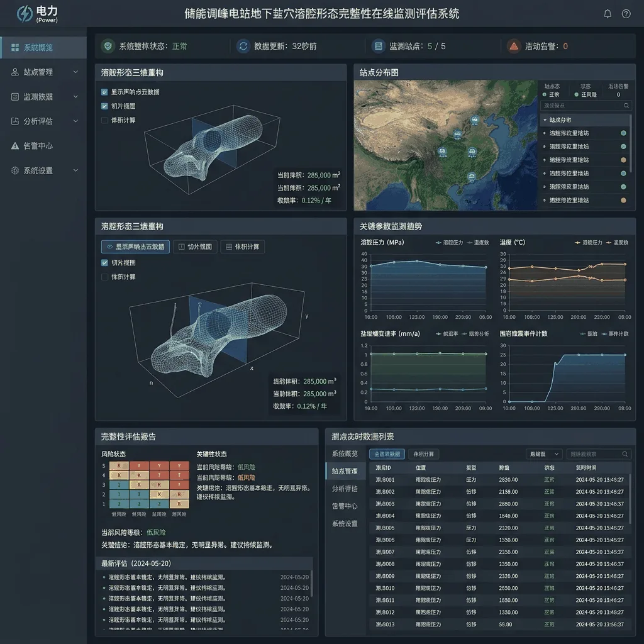644x644 pixels.
Task: Select 分析评估 in the data table side menu
Action: (345, 489)
